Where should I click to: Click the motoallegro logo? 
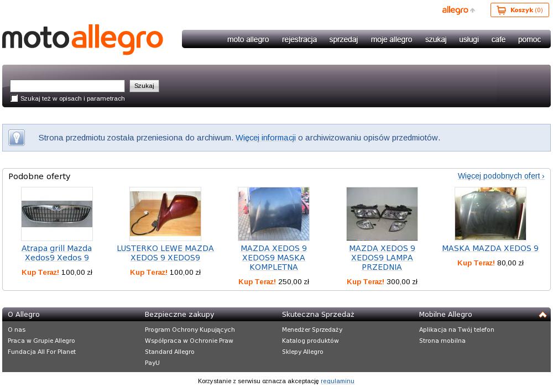point(82,39)
